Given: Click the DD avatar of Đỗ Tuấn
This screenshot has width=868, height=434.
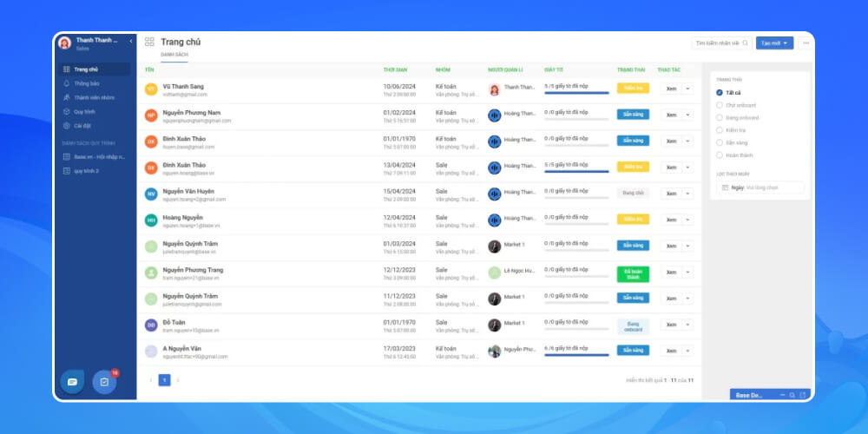Looking at the screenshot, I should [x=151, y=325].
